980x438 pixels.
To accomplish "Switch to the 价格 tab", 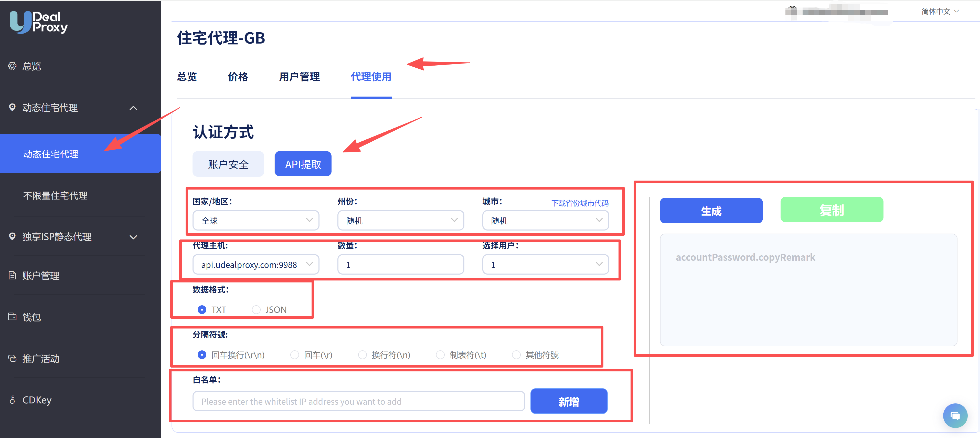I will pos(238,77).
